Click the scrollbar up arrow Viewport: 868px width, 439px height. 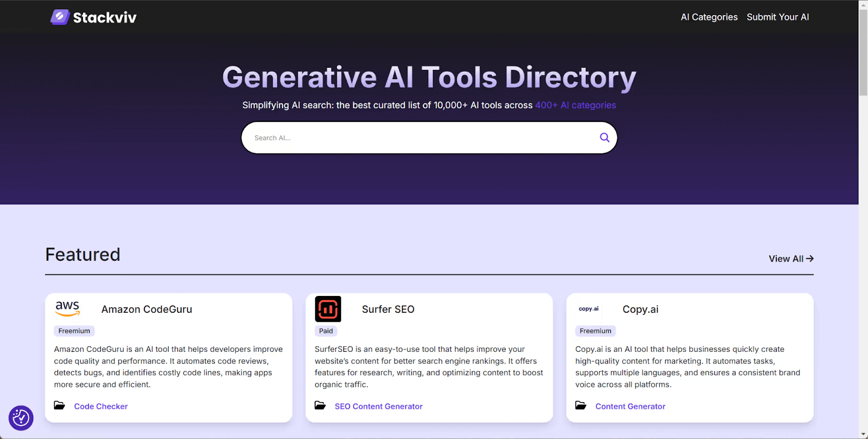tap(863, 4)
